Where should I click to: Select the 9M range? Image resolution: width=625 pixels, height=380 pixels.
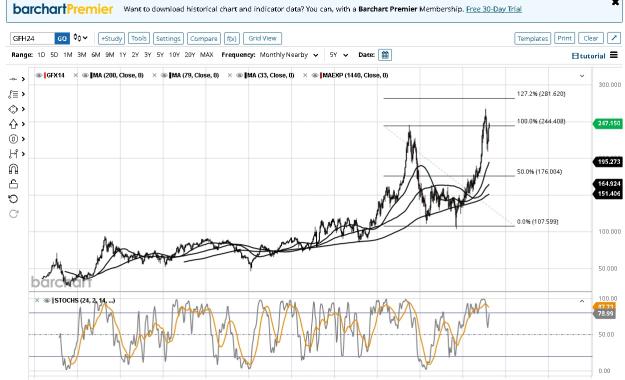coord(110,55)
